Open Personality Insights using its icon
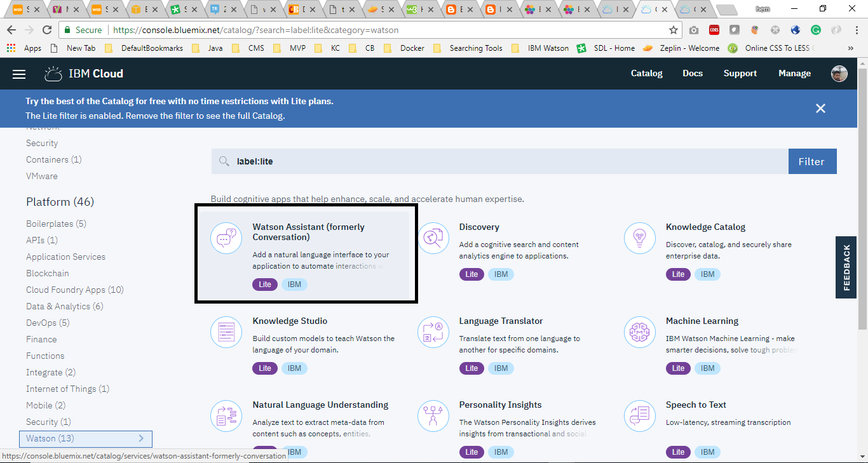 click(433, 416)
